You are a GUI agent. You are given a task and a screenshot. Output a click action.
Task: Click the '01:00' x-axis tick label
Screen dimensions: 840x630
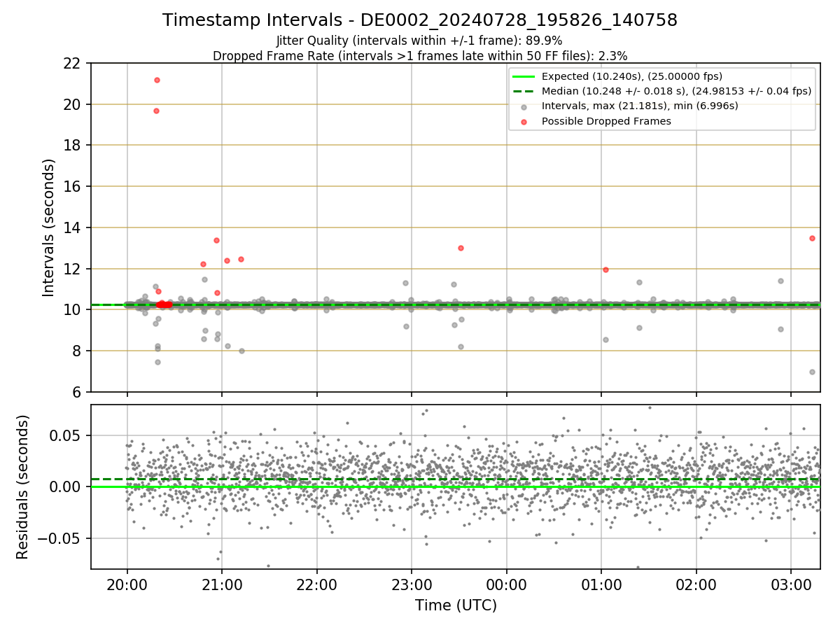[x=601, y=584]
